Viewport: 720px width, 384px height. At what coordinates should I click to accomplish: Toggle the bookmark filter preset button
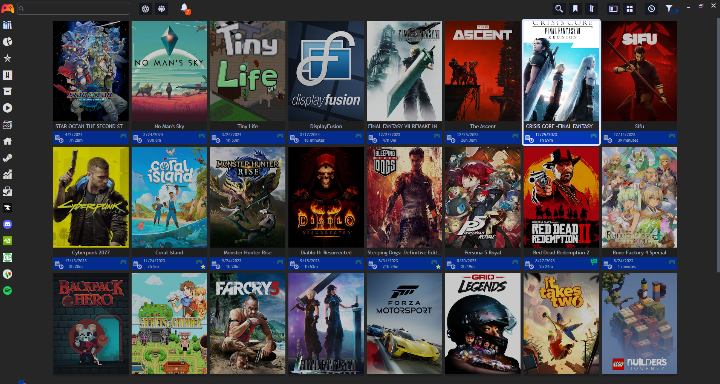click(575, 9)
